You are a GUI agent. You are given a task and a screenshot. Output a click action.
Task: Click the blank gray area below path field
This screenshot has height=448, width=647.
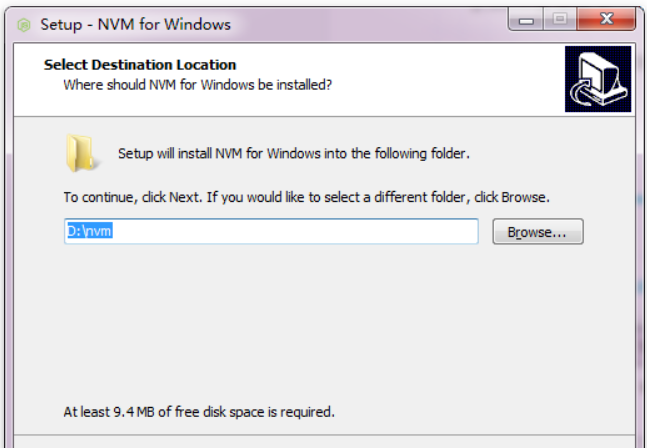[x=322, y=322]
